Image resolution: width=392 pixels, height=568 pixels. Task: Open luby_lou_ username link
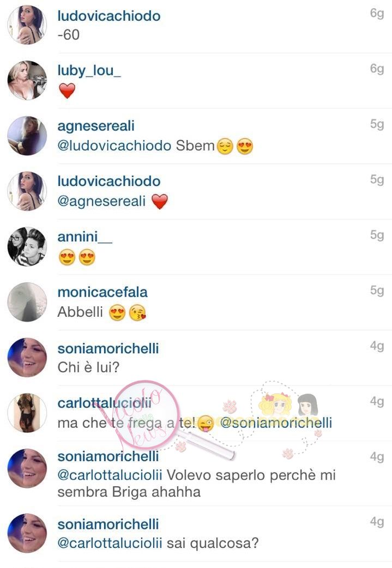click(89, 71)
